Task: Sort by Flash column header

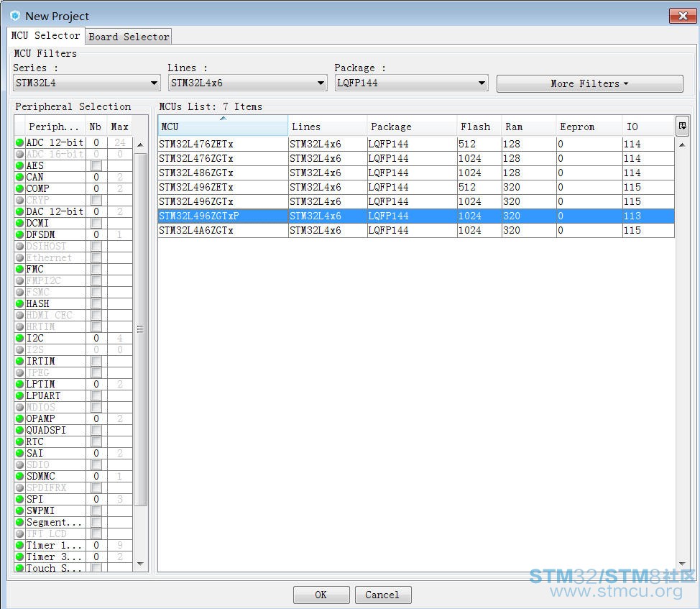Action: 479,127
